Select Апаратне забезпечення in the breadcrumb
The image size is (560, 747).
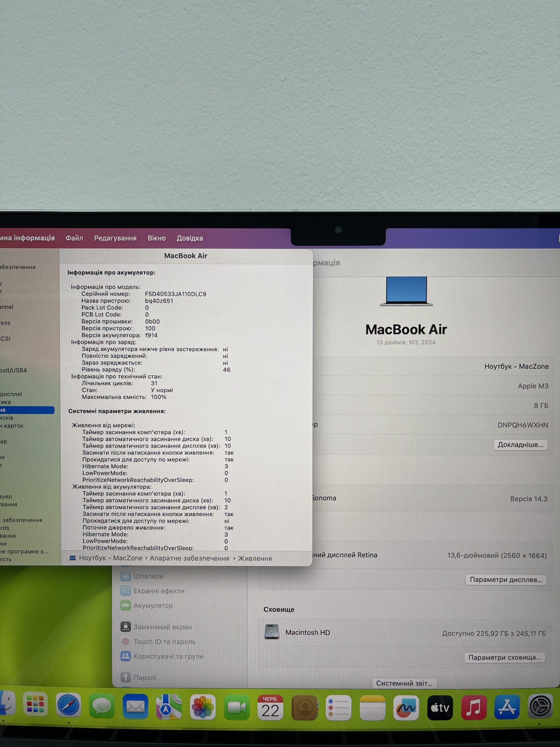coord(189,558)
